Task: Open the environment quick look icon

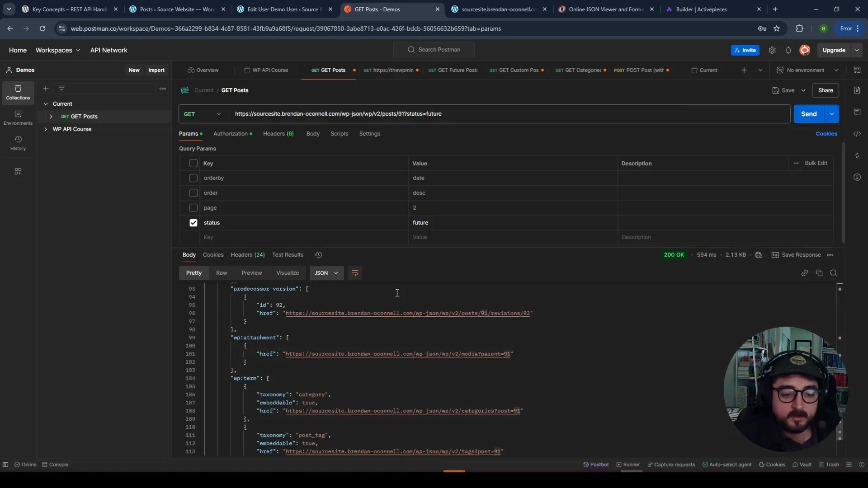Action: 857,70
